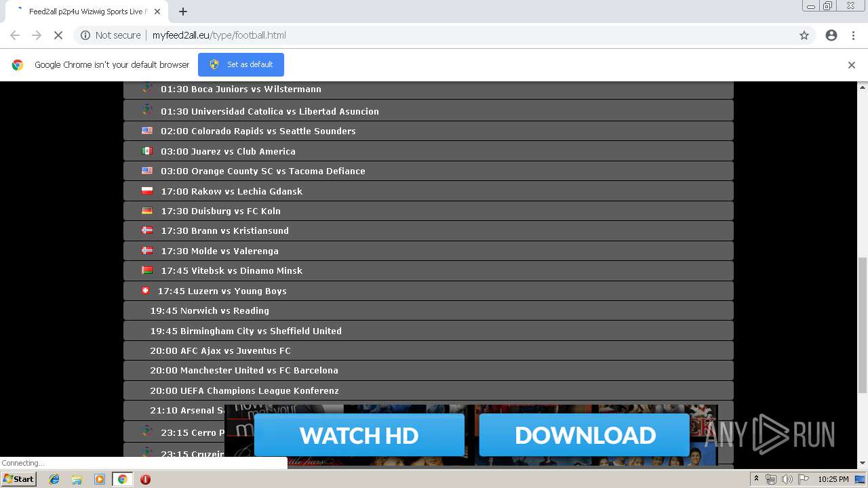Image resolution: width=868 pixels, height=488 pixels.
Task: Open Orange County SC vs Tacoma Defiance
Action: 263,171
